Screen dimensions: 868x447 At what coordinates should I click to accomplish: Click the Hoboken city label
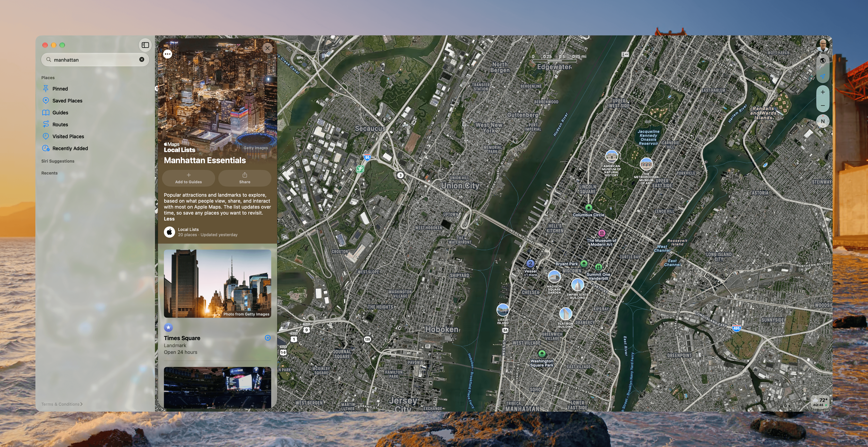point(442,329)
